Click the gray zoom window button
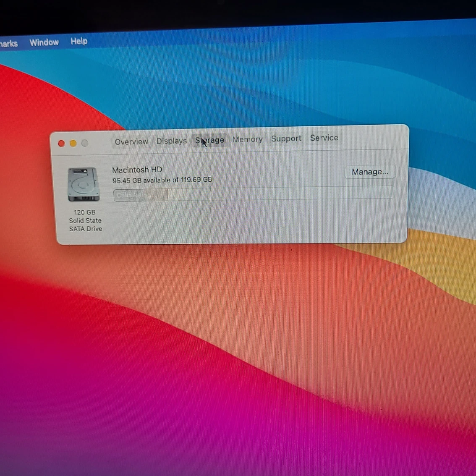 (85, 143)
